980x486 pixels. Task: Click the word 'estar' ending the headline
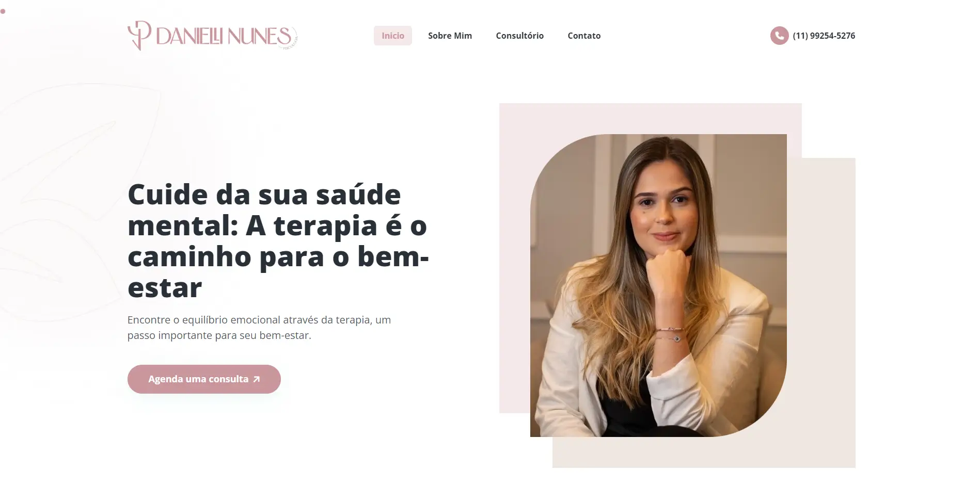[165, 287]
